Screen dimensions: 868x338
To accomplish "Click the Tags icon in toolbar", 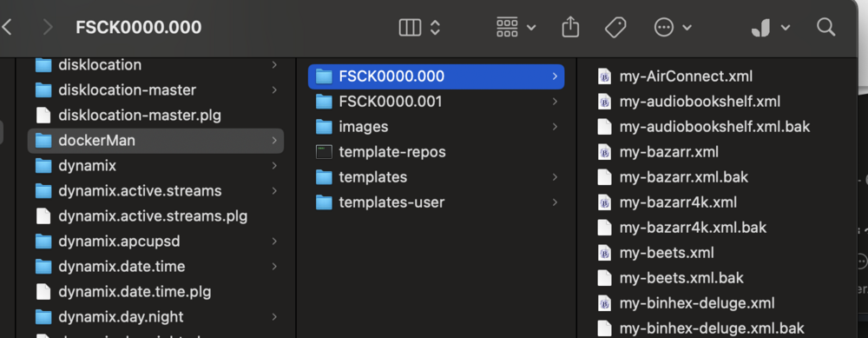I will click(x=615, y=27).
